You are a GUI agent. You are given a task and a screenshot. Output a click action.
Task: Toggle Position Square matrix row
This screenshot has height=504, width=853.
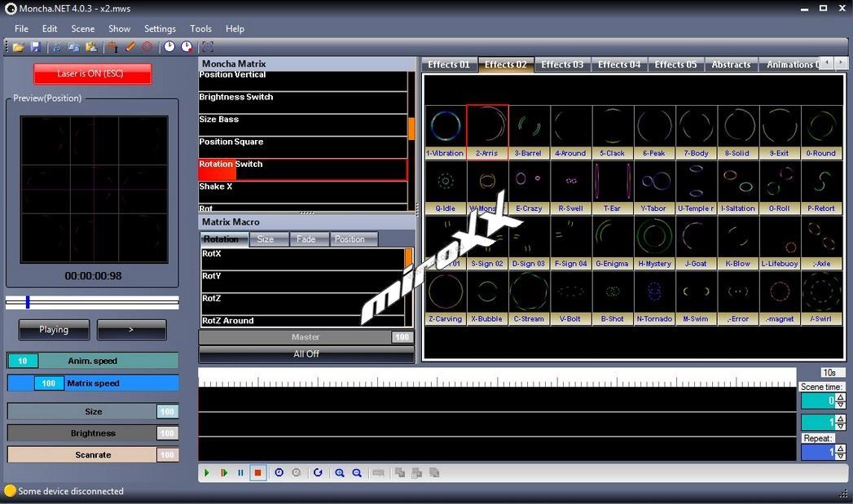[303, 147]
